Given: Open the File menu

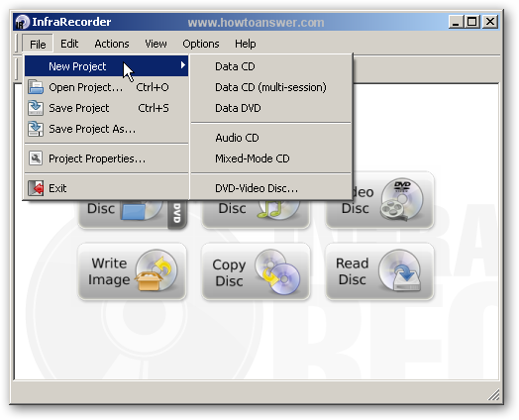Looking at the screenshot, I should click(38, 44).
